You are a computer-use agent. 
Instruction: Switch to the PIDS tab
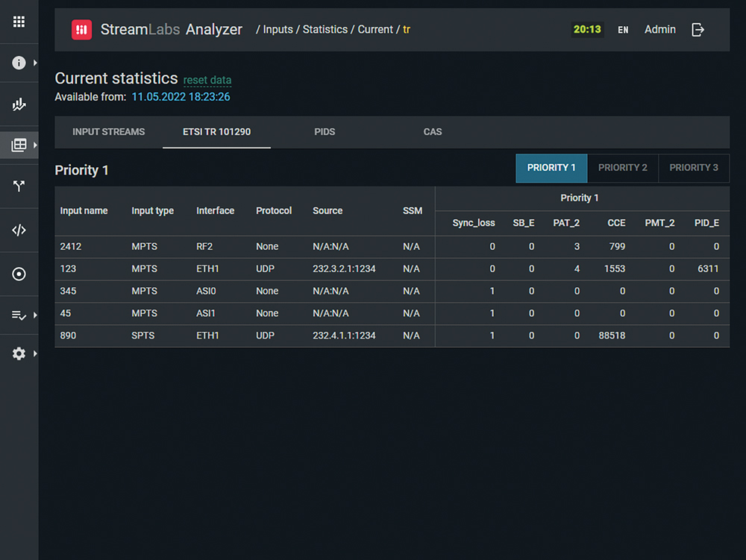[x=325, y=132]
